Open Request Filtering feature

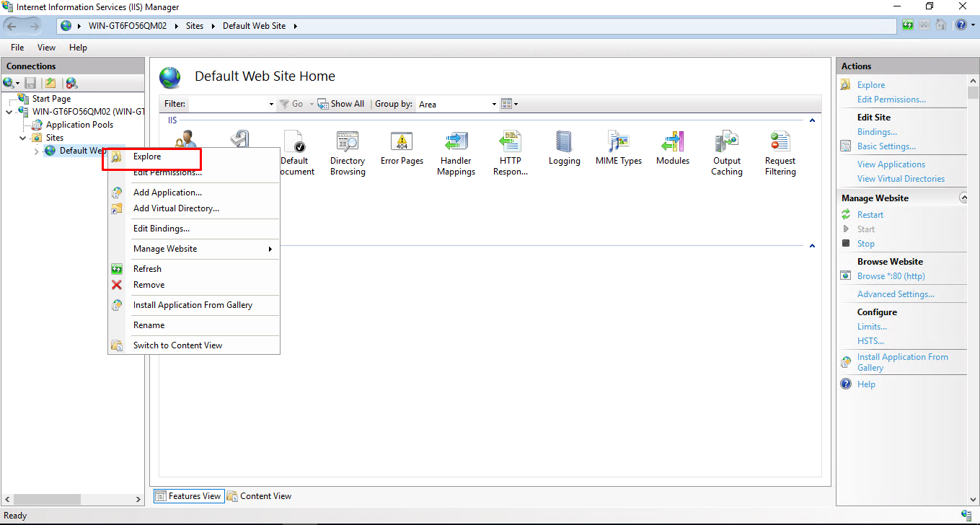(x=780, y=154)
